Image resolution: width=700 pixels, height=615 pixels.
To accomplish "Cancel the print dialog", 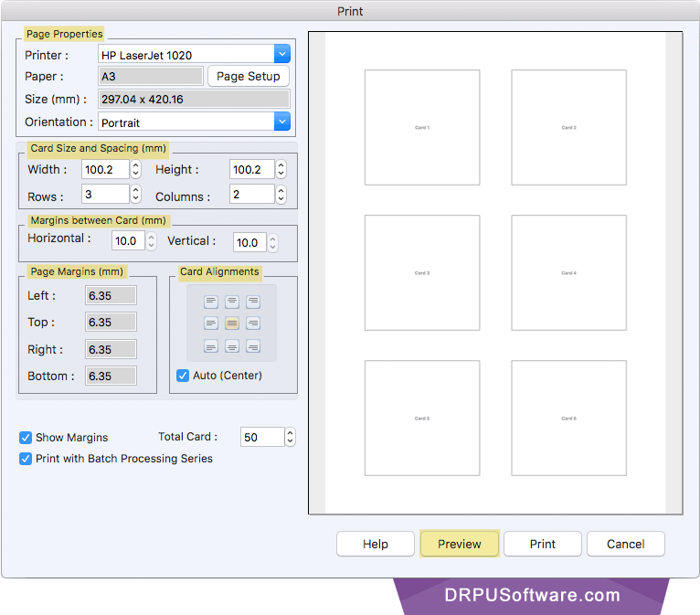I will [x=626, y=544].
